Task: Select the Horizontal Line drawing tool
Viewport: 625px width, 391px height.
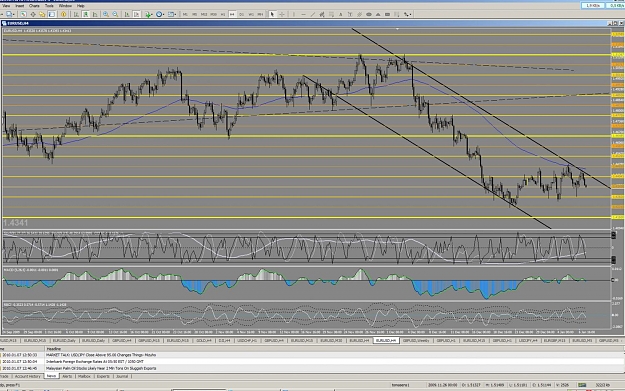Action: pyautogui.click(x=303, y=14)
